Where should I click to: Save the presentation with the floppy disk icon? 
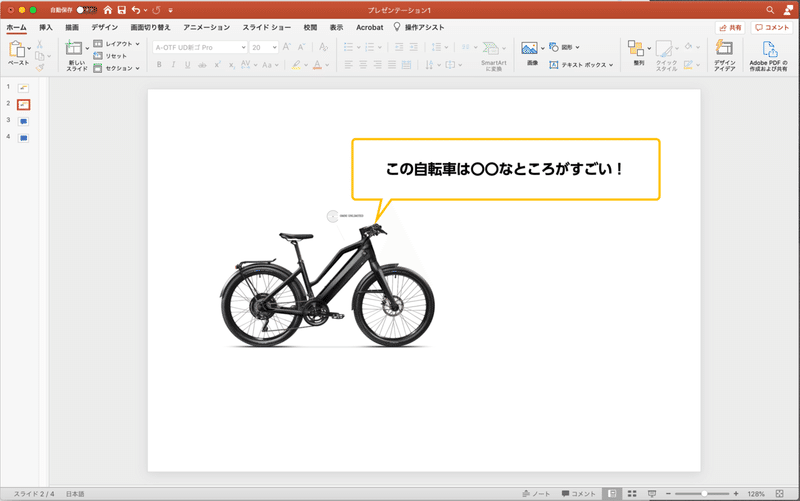click(x=121, y=10)
